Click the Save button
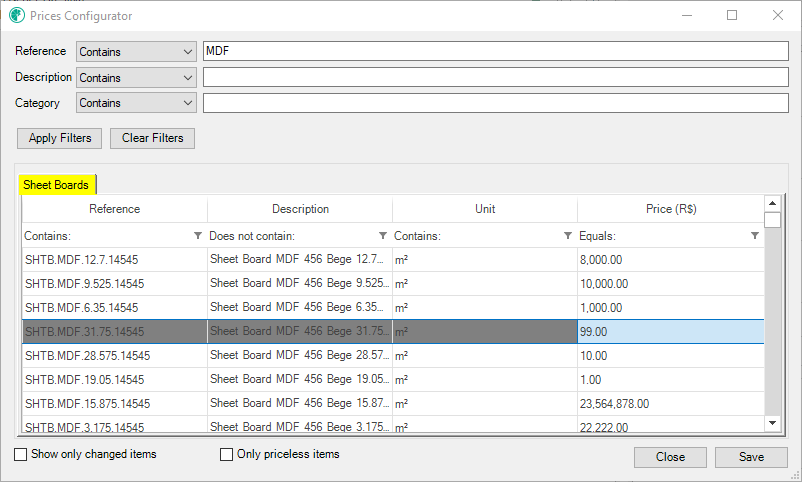This screenshot has height=482, width=802. tap(751, 457)
